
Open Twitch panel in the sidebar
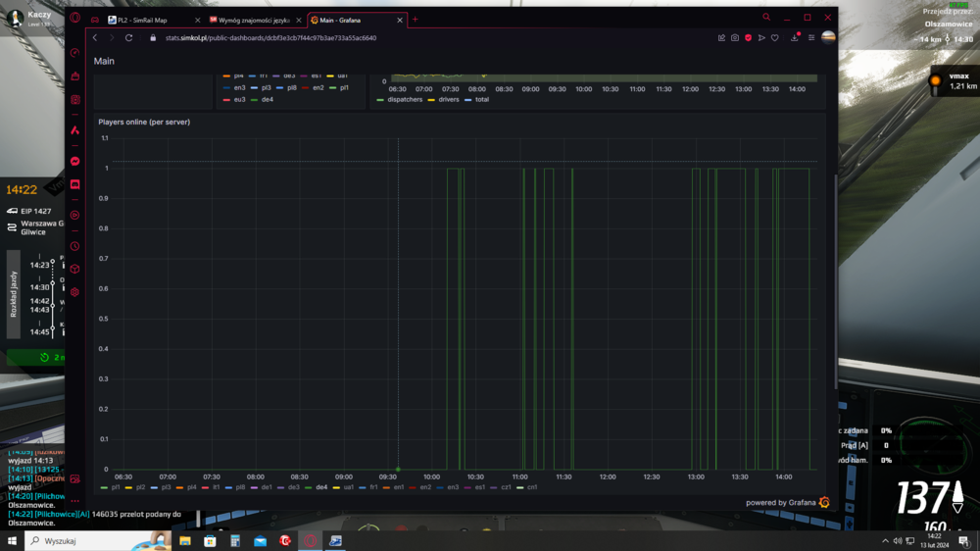(75, 184)
